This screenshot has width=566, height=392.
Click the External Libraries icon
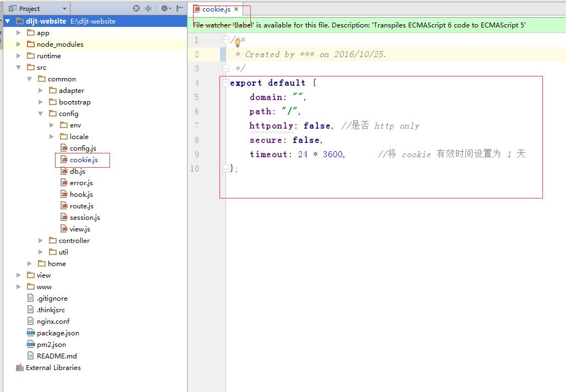(x=20, y=368)
